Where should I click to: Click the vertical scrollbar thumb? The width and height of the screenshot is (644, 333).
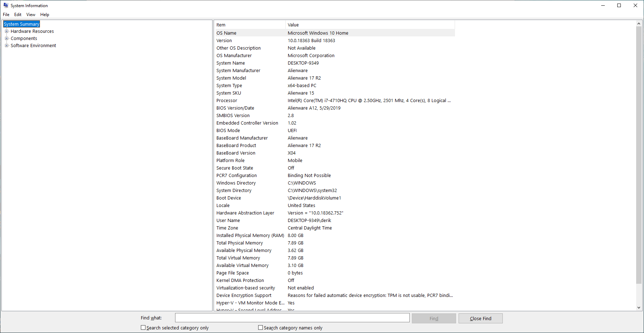(x=639, y=155)
